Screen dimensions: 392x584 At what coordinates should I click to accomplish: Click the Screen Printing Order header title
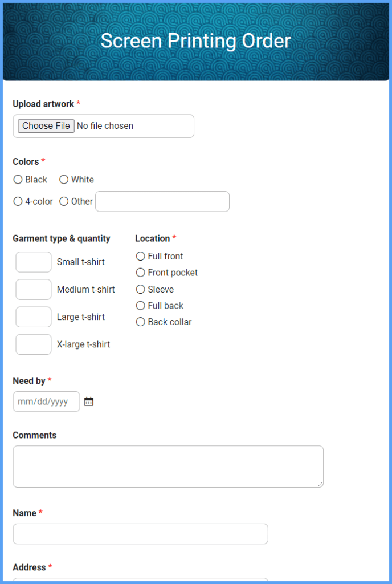point(195,41)
